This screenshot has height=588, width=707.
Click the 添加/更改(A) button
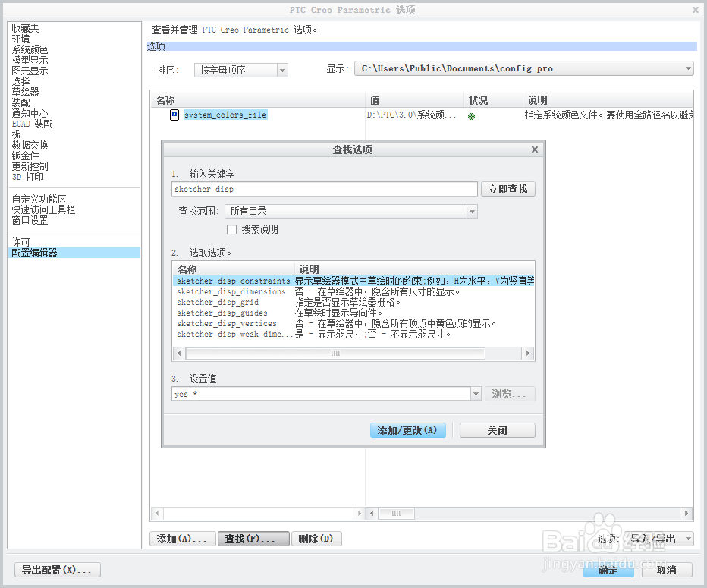(x=407, y=430)
